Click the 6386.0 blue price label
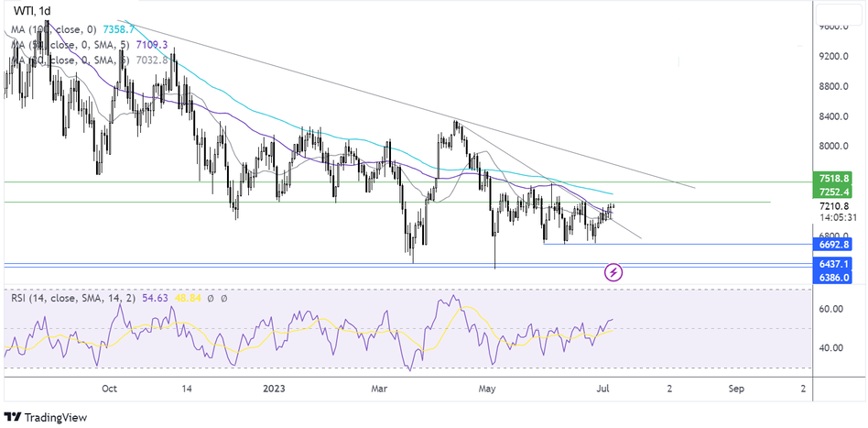 pos(834,276)
